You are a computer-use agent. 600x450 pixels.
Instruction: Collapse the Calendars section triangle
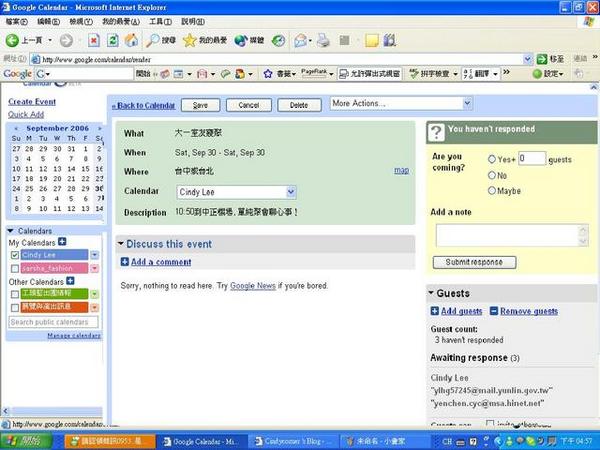click(11, 231)
